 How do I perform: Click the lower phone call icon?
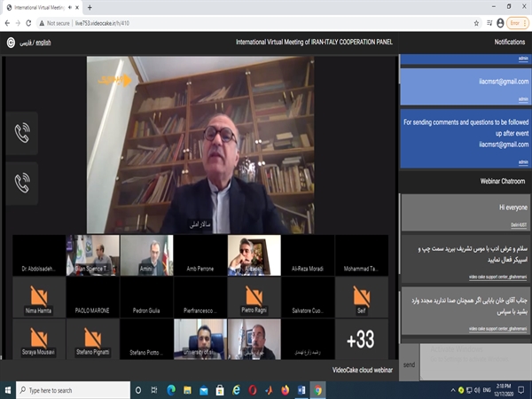pos(22,184)
